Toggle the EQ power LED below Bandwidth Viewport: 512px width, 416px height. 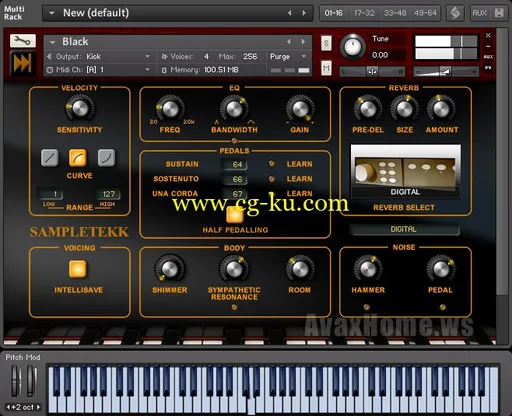pos(234,140)
